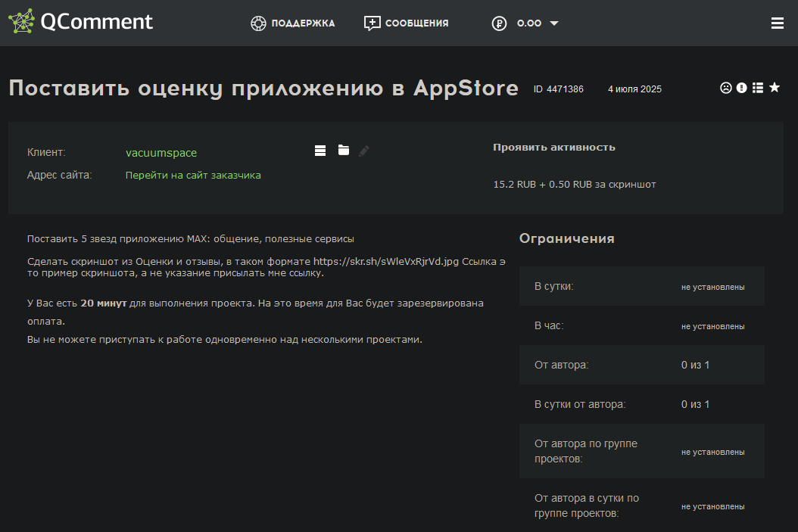Screen dimensions: 798x532
Task: Add project to favorites with star
Action: tap(775, 88)
